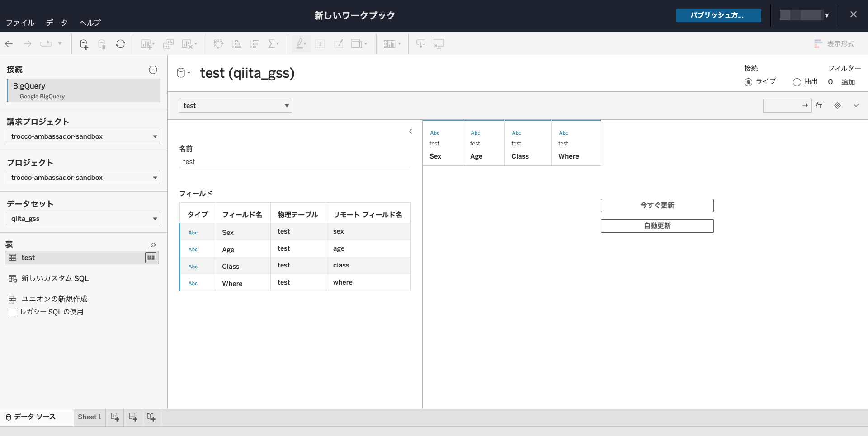The width and height of the screenshot is (868, 436).
Task: Click the duplicate sheet toolbar icon
Action: [168, 44]
